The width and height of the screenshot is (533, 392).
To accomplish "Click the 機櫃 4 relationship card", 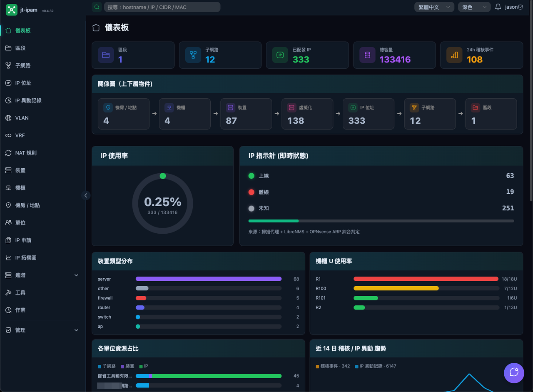I will pyautogui.click(x=185, y=114).
